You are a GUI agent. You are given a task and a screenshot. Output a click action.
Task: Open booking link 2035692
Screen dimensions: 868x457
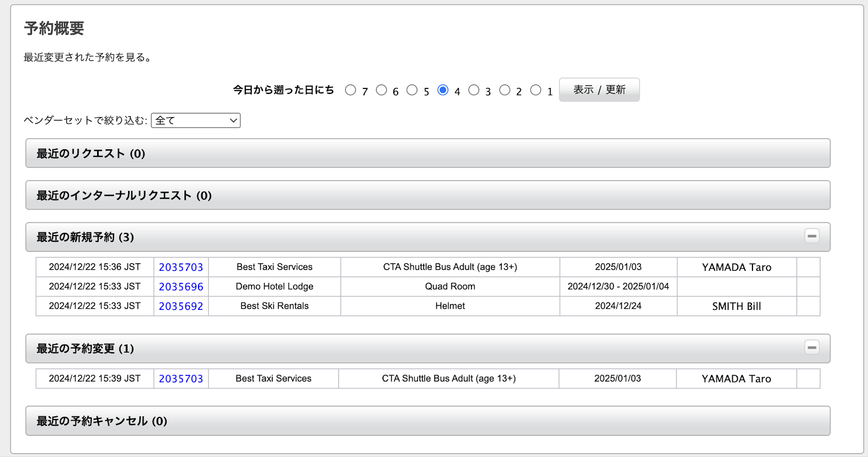pos(181,306)
